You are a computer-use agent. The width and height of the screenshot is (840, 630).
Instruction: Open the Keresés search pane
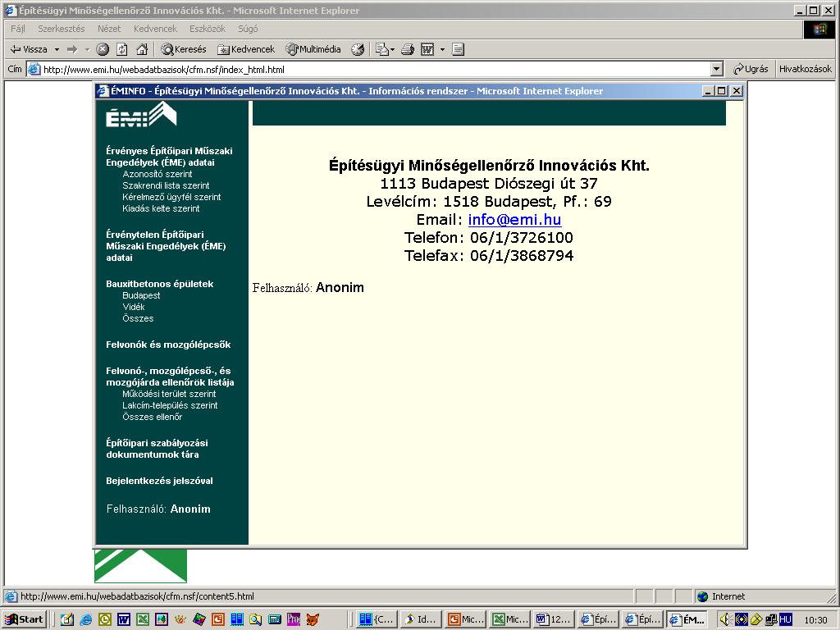pyautogui.click(x=184, y=49)
